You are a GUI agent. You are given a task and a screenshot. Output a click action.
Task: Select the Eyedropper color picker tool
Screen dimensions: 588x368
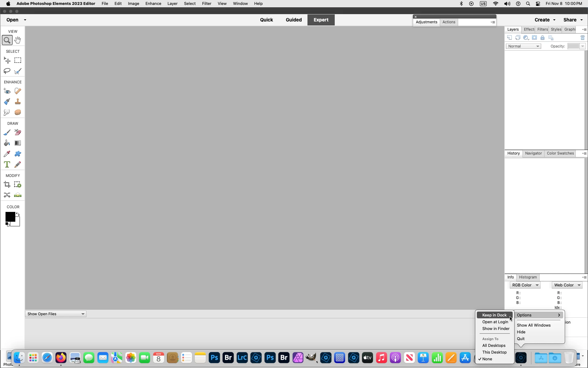pos(7,154)
